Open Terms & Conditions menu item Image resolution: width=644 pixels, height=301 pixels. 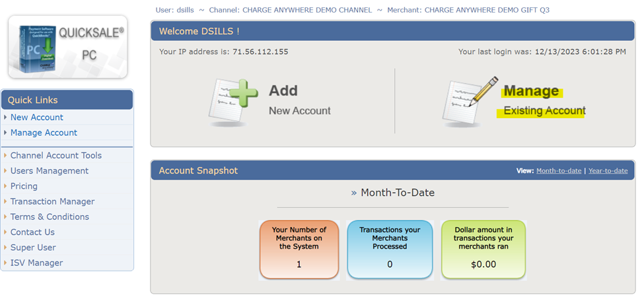click(50, 217)
